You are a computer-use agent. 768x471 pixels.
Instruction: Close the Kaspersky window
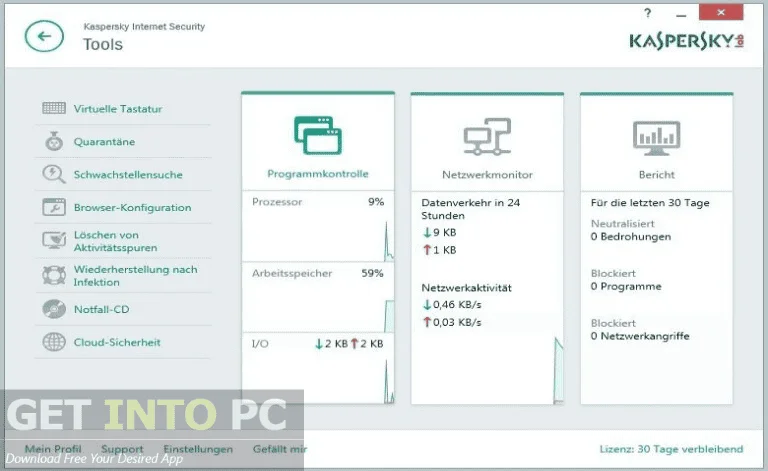(x=721, y=12)
